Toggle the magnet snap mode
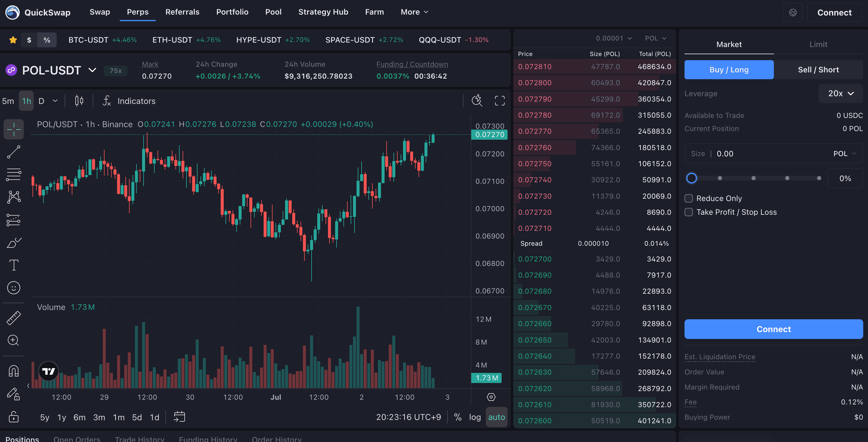This screenshot has width=868, height=442. 14,371
